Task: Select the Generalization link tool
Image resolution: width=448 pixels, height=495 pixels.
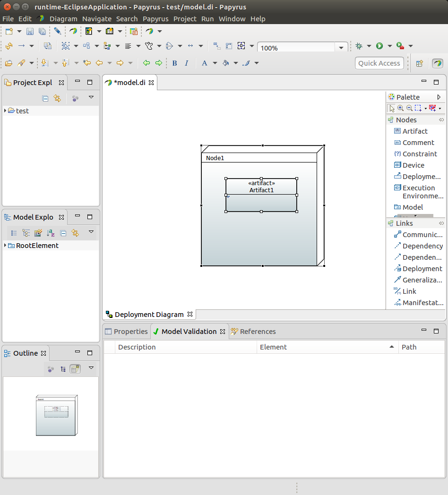Action: 418,280
